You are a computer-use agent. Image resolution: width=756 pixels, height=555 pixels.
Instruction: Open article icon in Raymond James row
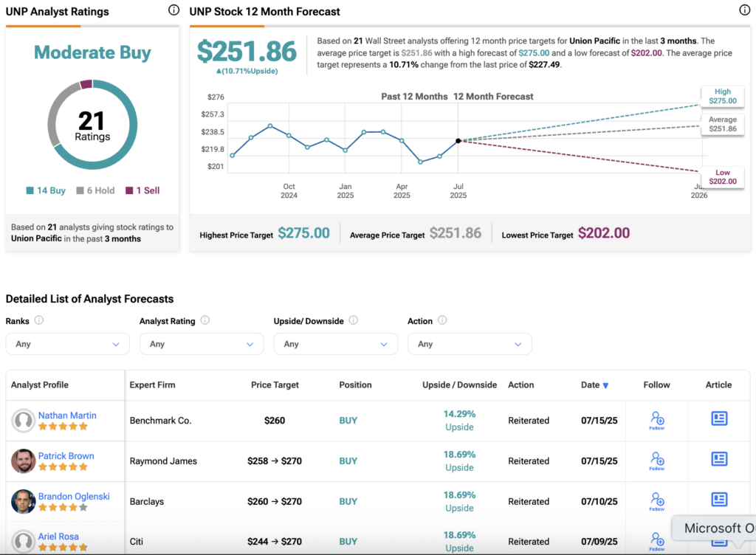719,460
